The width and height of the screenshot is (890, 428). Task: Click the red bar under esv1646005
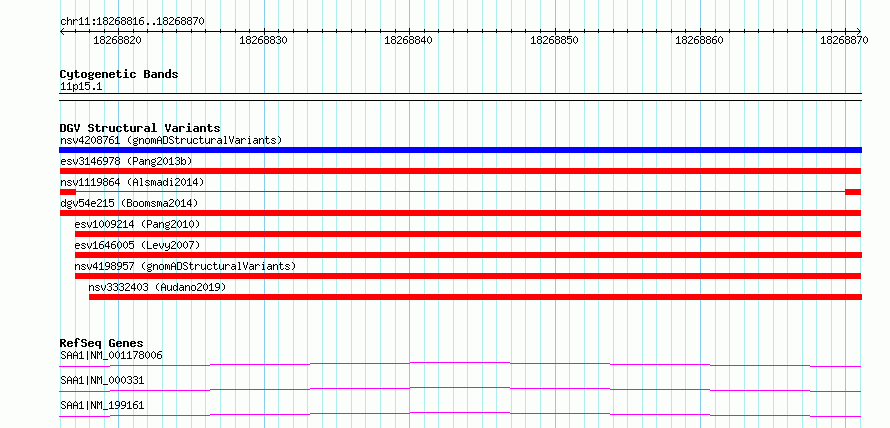pyautogui.click(x=468, y=255)
